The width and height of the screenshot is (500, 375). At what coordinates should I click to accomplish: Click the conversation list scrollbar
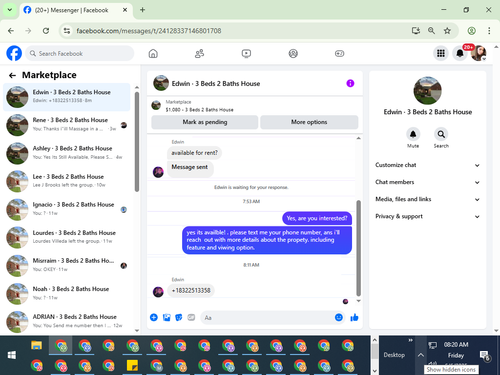tap(137, 142)
